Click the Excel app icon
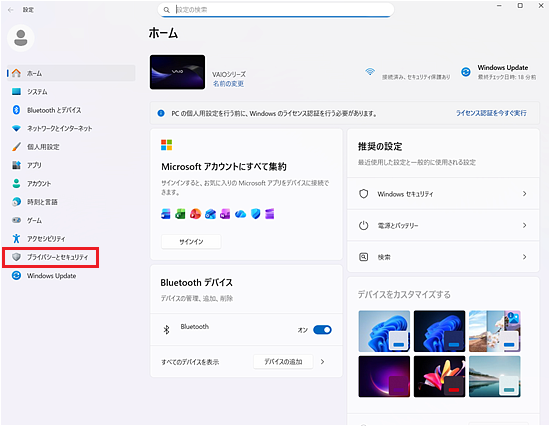The height and width of the screenshot is (426, 550). [x=180, y=214]
